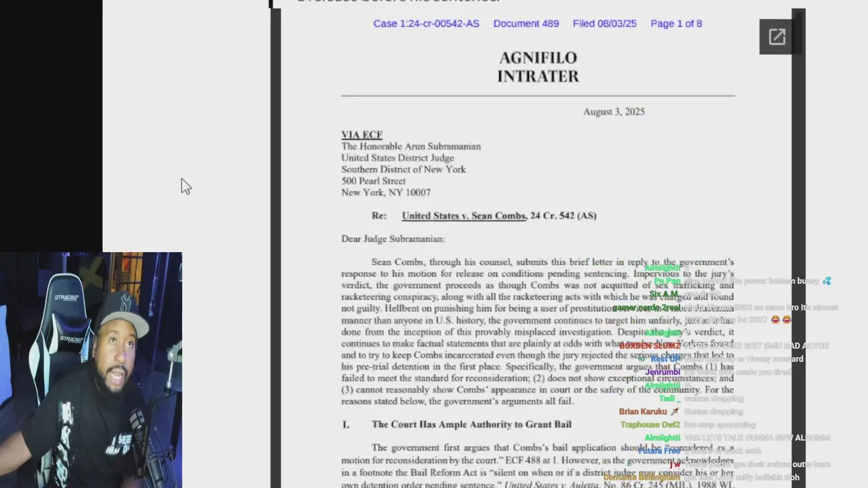
Task: Click the VIA ECF heading
Action: (361, 135)
